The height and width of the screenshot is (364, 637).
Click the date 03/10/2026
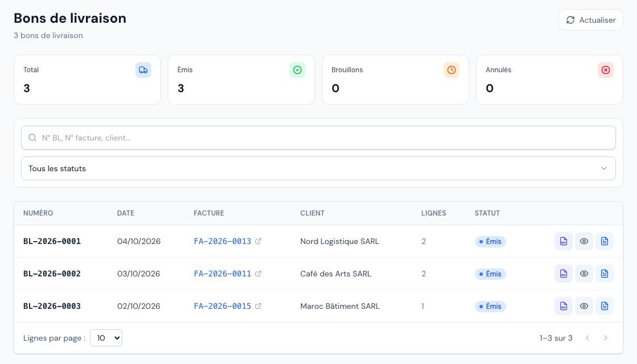139,274
